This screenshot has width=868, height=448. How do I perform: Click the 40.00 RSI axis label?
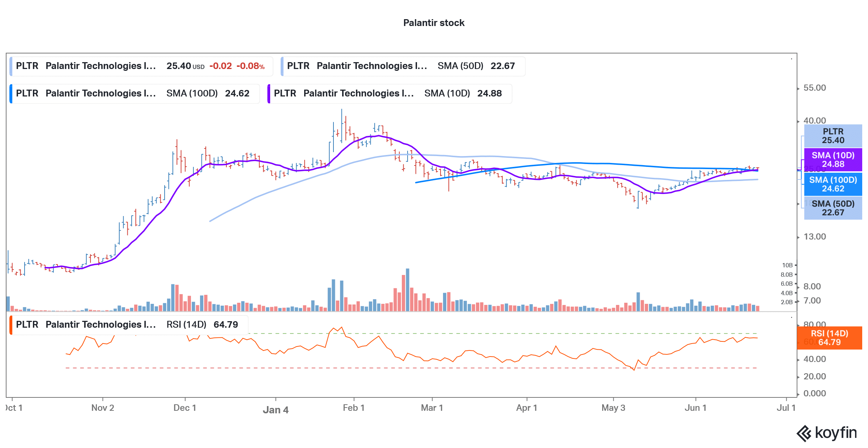click(x=814, y=359)
